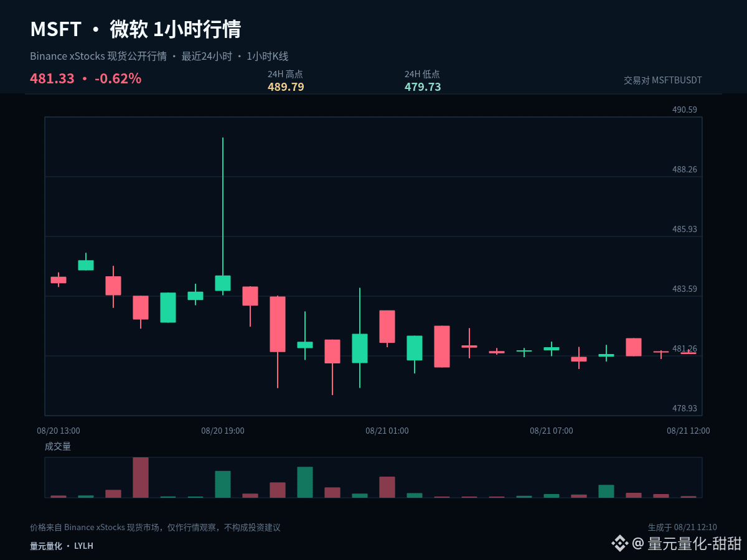
Task: Click the green candle with the tallest upper wick
Action: [x=223, y=283]
